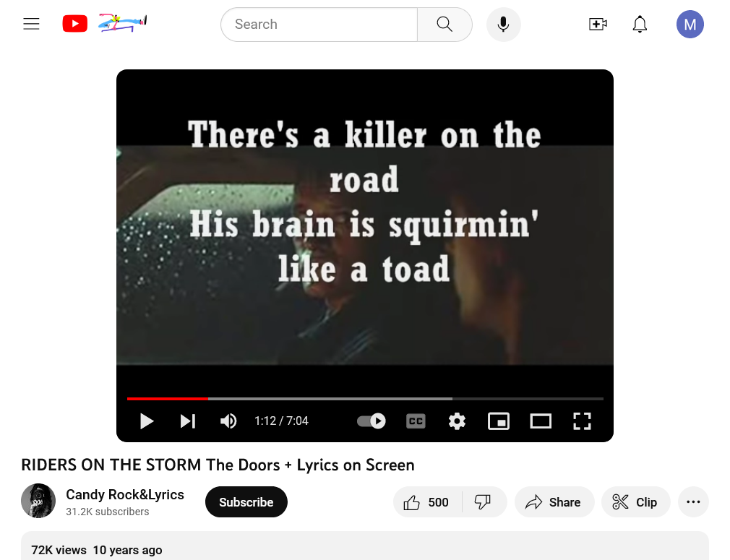This screenshot has height=560, width=730.
Task: Mute the video volume
Action: click(228, 421)
